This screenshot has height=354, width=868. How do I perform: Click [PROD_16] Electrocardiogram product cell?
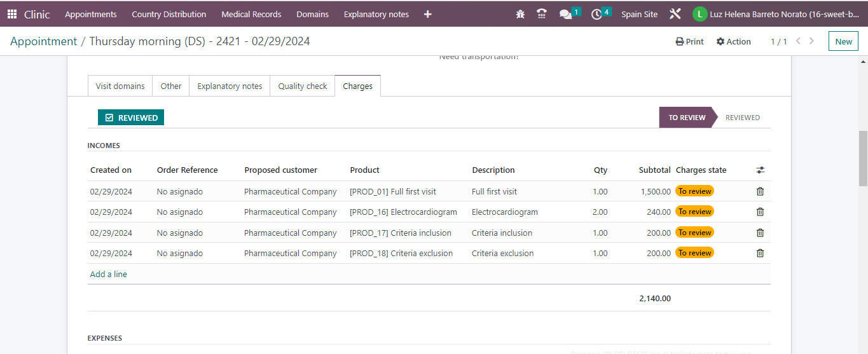coord(403,212)
